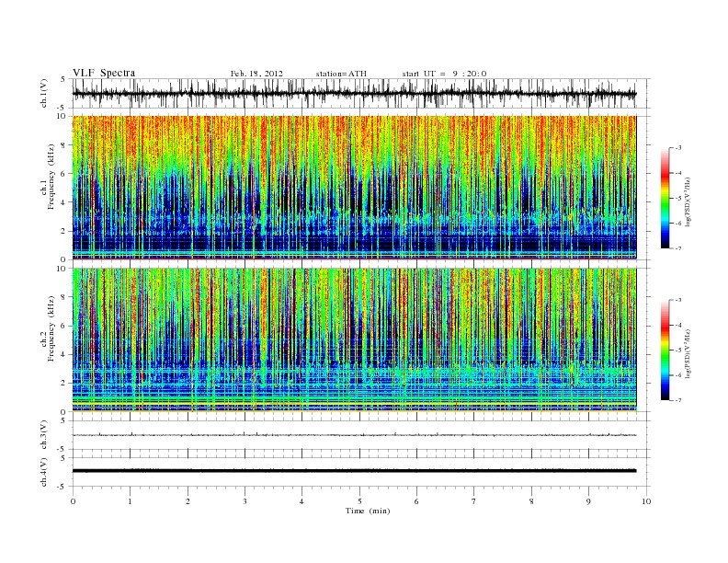Click time axis tick label '0'

click(73, 501)
